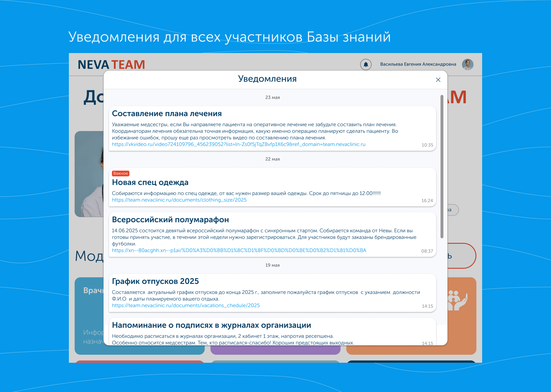Click the doctor photo behind the popup
This screenshot has height=392, width=551.
[89, 174]
